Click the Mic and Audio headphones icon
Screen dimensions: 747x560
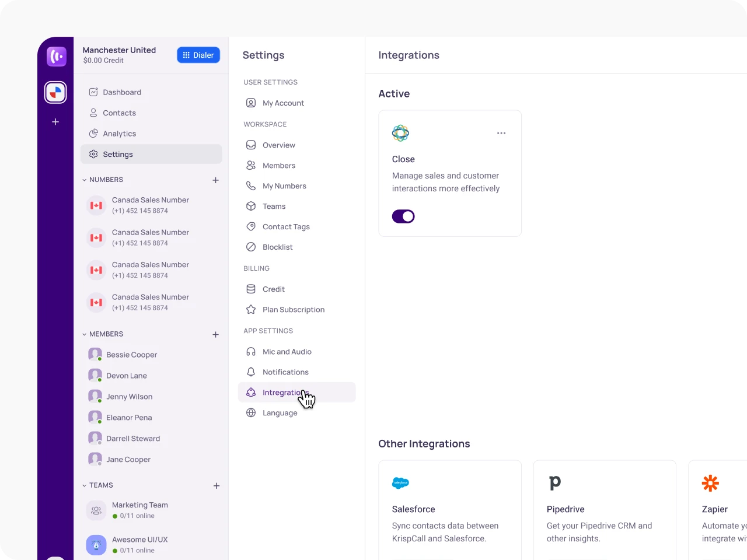(x=251, y=352)
